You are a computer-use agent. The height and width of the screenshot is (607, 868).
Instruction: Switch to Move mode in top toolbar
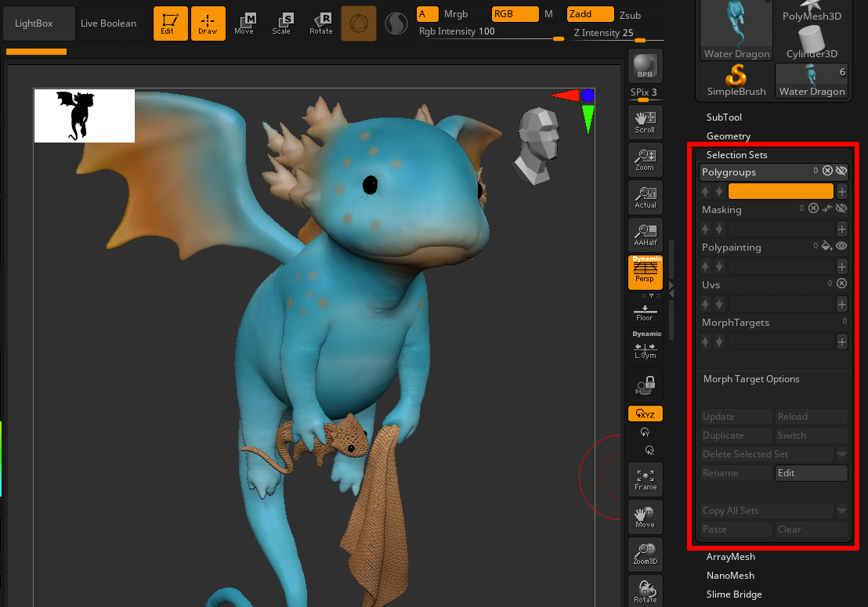pos(244,23)
